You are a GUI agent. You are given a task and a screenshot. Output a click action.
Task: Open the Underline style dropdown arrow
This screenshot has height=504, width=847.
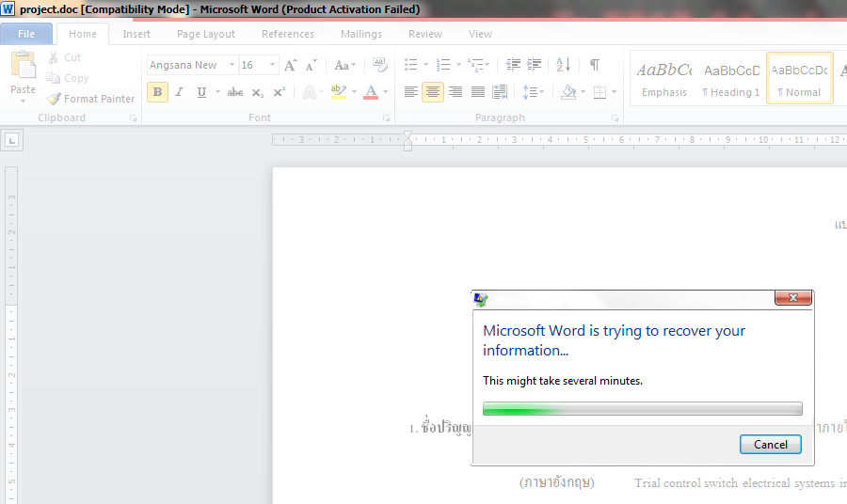pos(217,92)
